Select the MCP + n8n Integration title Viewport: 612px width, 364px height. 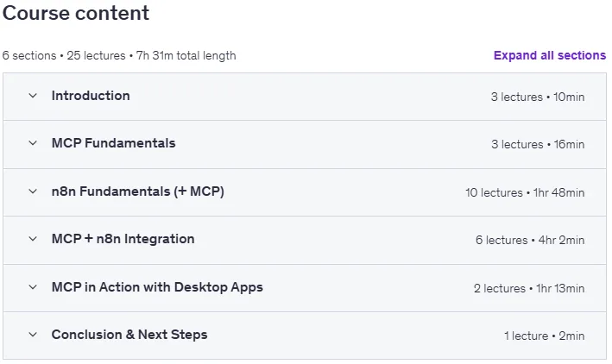tap(123, 239)
